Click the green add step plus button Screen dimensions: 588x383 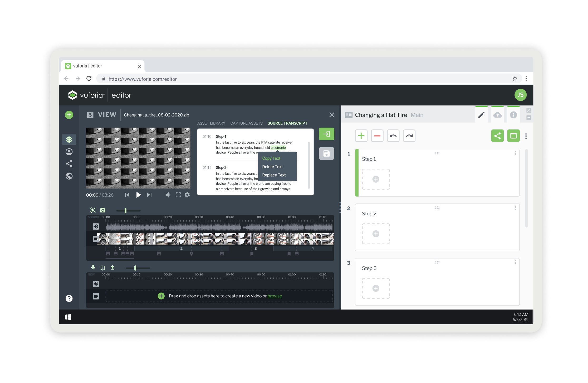[361, 136]
